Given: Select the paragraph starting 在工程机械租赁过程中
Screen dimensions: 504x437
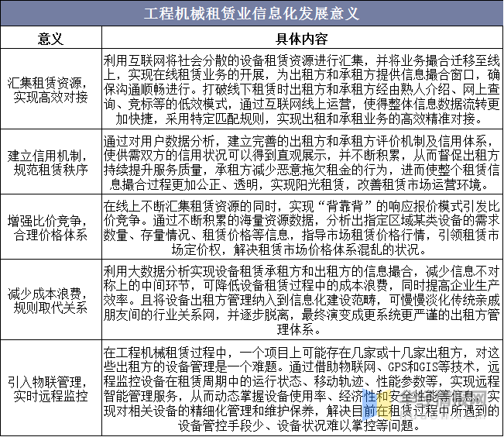Looking at the screenshot, I should 302,389.
